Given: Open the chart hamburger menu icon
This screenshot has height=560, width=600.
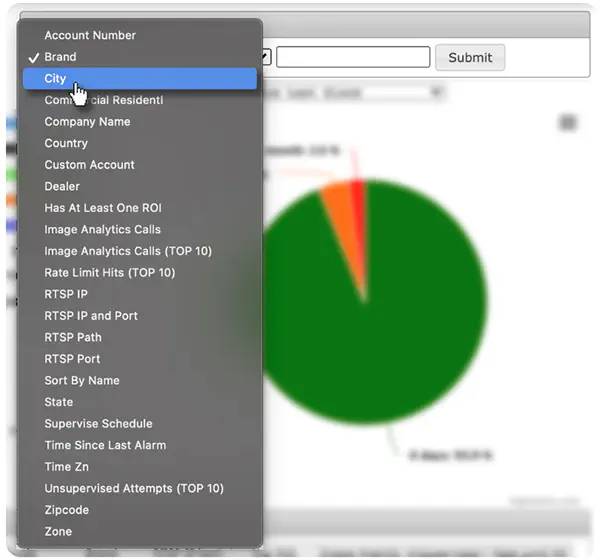Looking at the screenshot, I should (x=568, y=122).
